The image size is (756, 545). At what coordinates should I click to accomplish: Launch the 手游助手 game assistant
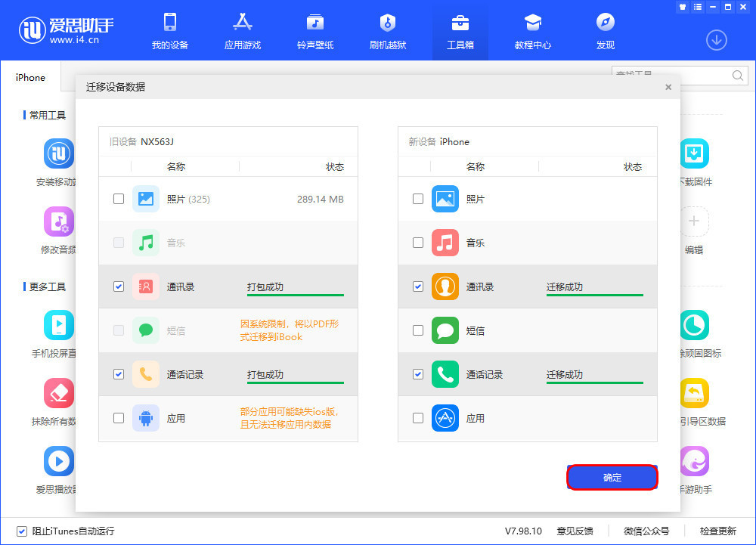click(694, 460)
